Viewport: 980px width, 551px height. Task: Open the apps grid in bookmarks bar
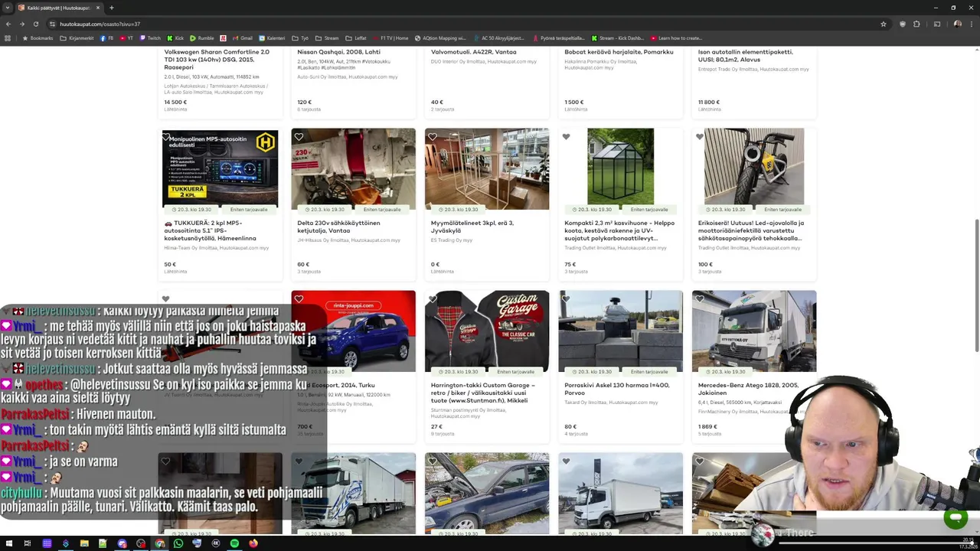point(8,37)
